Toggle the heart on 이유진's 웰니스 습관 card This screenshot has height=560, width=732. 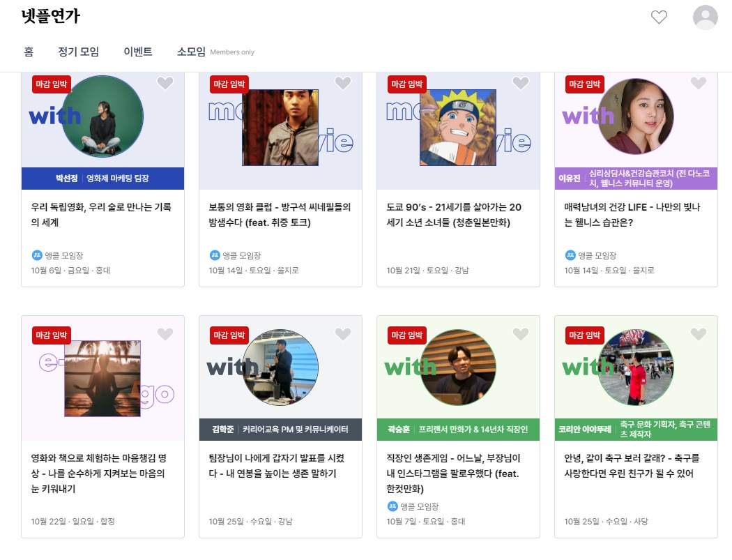click(698, 83)
